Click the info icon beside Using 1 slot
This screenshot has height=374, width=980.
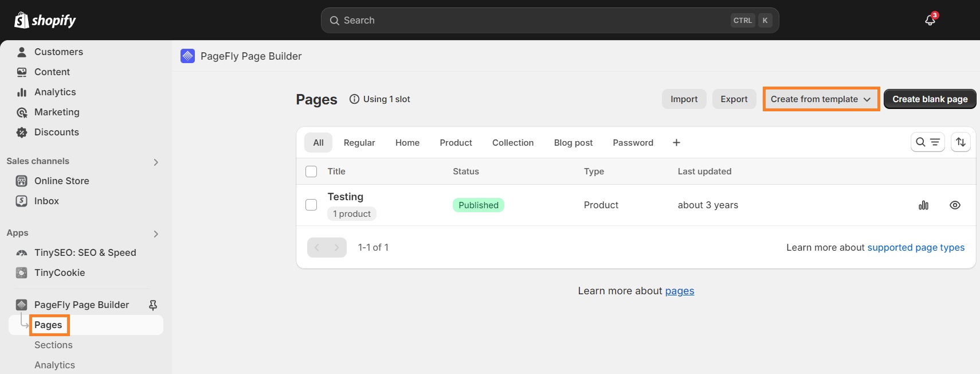[354, 99]
